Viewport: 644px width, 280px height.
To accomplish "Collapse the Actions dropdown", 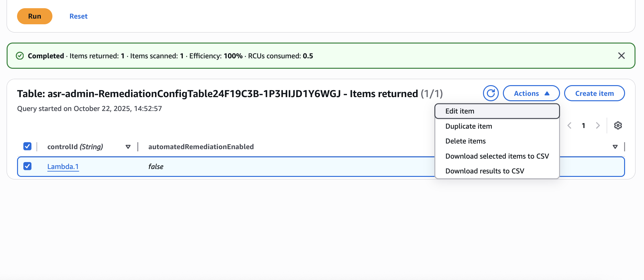I will [x=531, y=93].
